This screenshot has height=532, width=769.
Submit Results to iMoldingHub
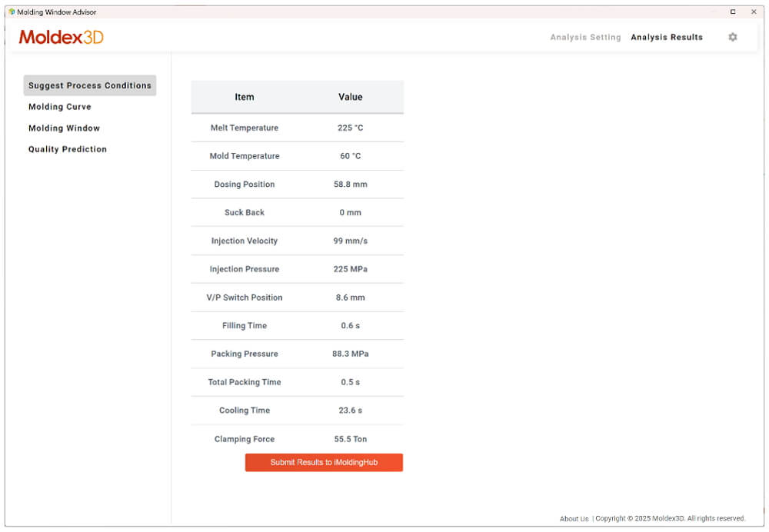(324, 462)
